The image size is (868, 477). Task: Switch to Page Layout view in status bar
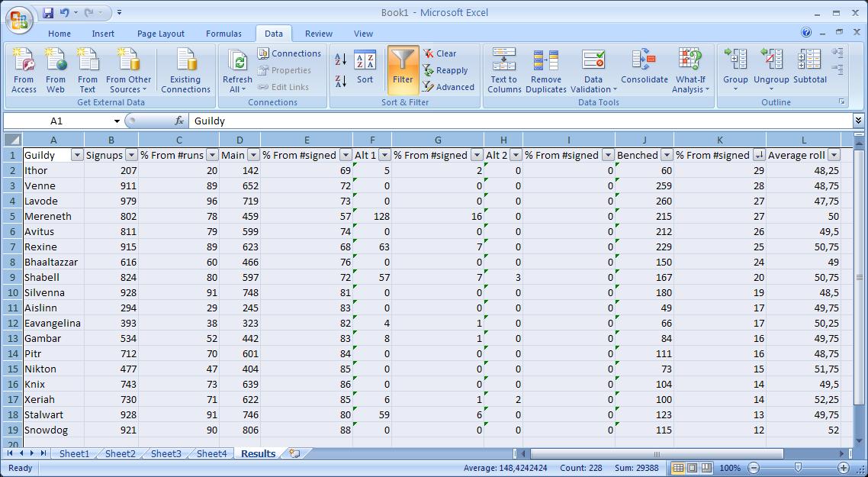point(693,468)
